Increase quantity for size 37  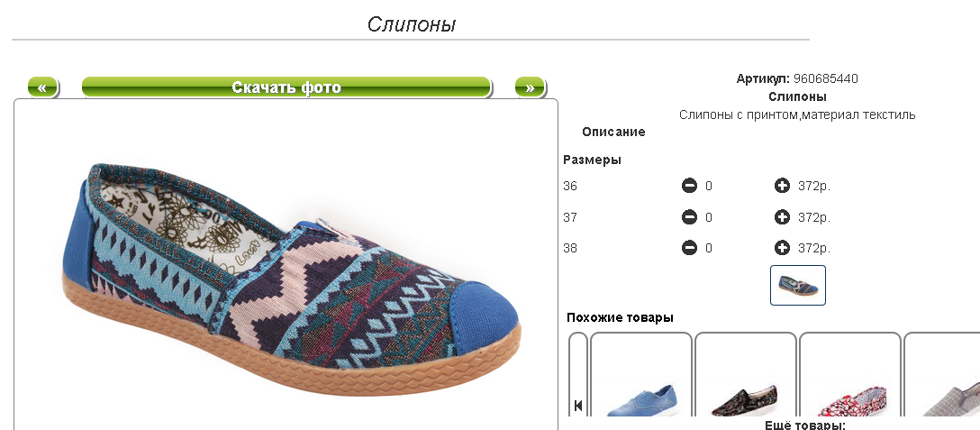tap(782, 217)
